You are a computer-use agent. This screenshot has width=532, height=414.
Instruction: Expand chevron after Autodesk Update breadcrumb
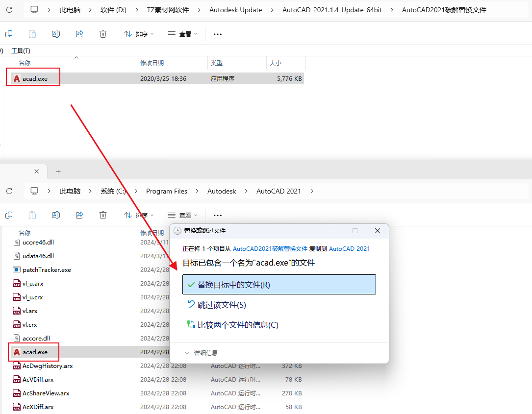pyautogui.click(x=272, y=10)
